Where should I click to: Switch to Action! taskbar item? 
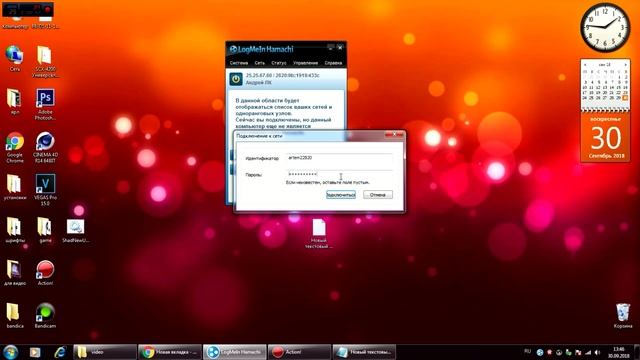tap(300, 352)
